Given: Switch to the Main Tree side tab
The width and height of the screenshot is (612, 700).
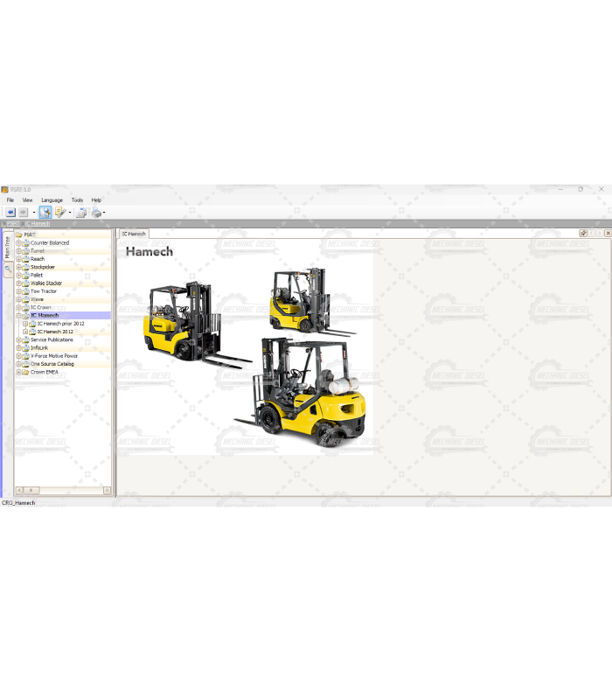Looking at the screenshot, I should [8, 246].
